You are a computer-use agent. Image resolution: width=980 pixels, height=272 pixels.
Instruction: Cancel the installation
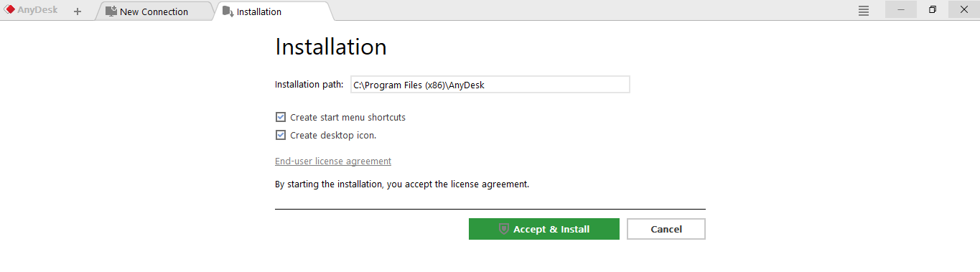666,229
